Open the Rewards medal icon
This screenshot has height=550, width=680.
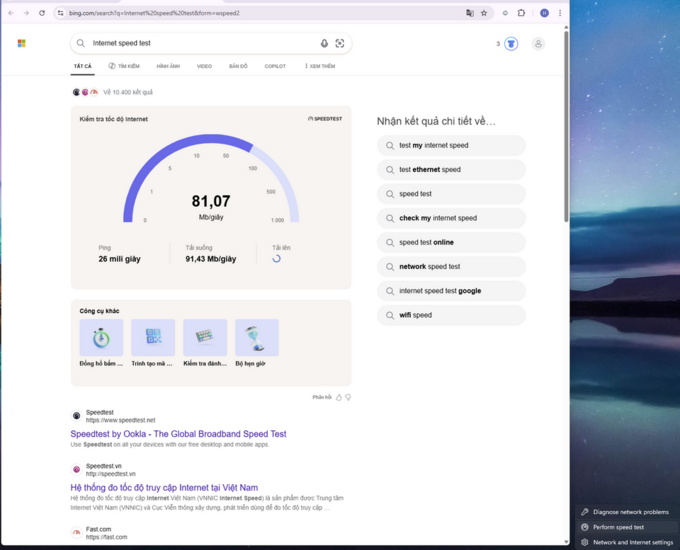[511, 44]
